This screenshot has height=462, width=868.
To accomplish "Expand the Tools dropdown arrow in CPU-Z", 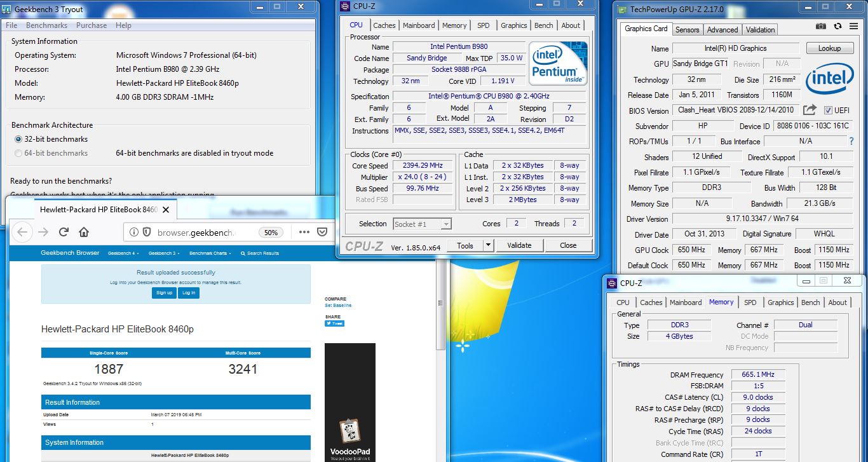I will tap(488, 245).
